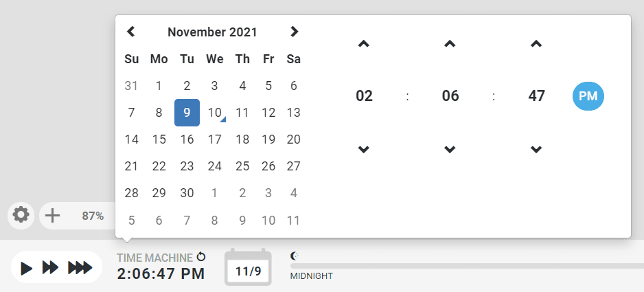Click the time-of-day slider track

coord(467,266)
